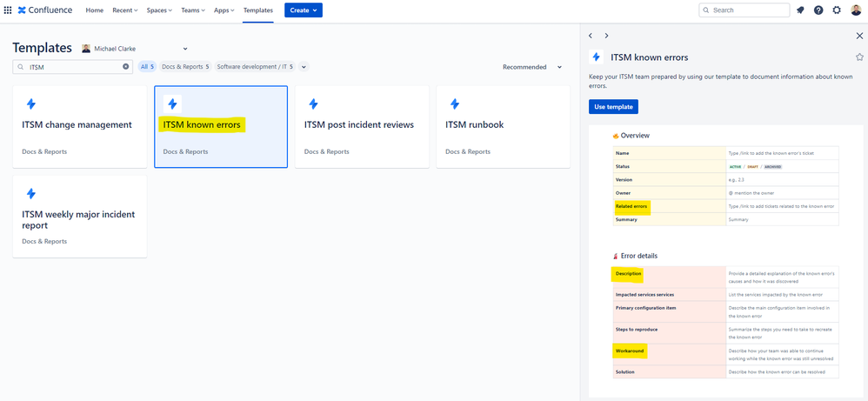Click the Related errors row in preview
This screenshot has width=868, height=401.
[725, 206]
